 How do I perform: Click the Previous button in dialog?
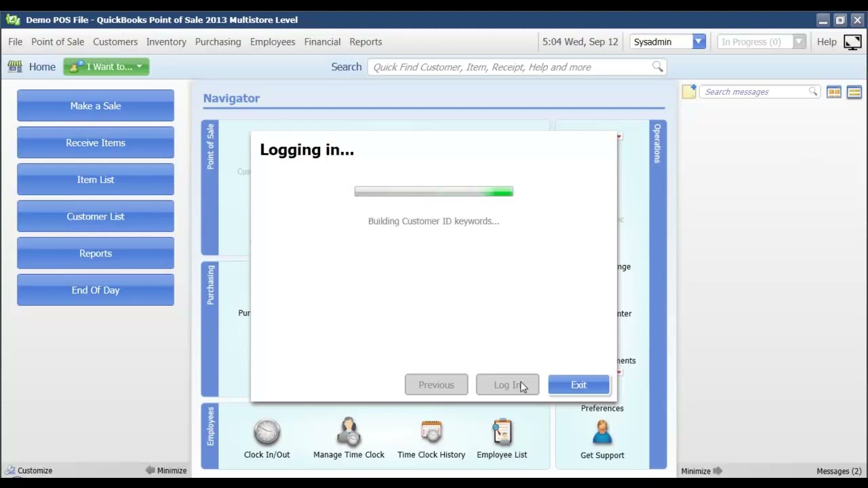click(436, 385)
